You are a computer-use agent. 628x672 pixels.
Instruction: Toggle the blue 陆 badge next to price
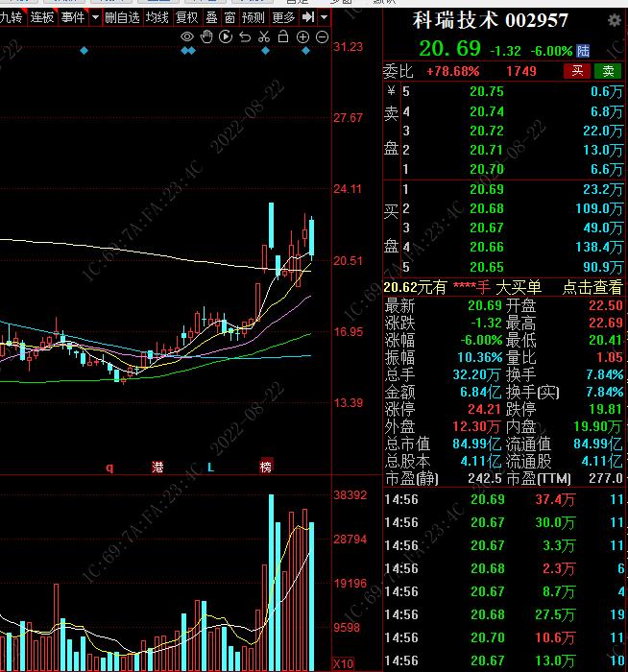coord(583,51)
